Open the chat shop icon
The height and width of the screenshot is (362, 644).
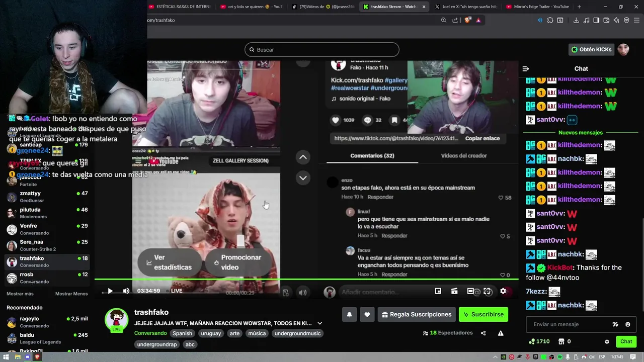pyautogui.click(x=561, y=341)
